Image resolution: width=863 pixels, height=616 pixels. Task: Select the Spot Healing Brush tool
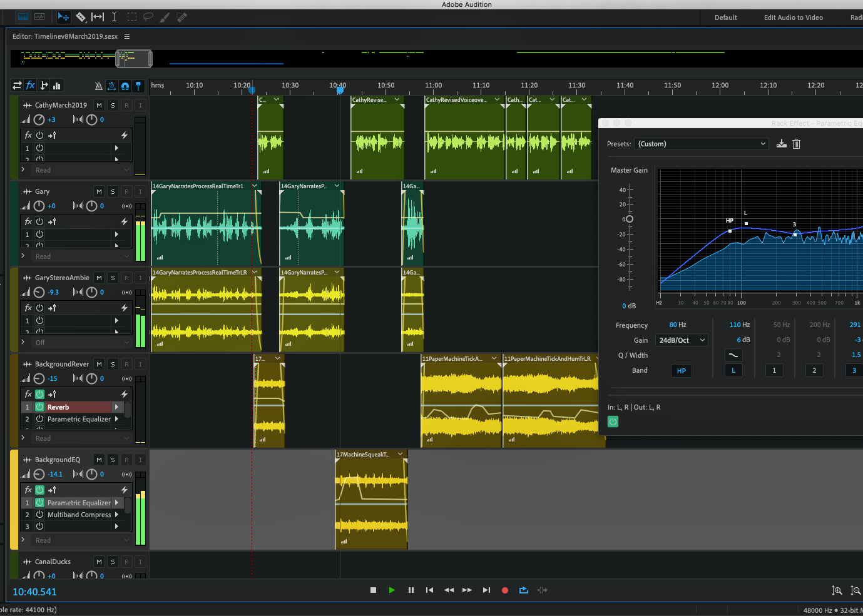coord(182,17)
